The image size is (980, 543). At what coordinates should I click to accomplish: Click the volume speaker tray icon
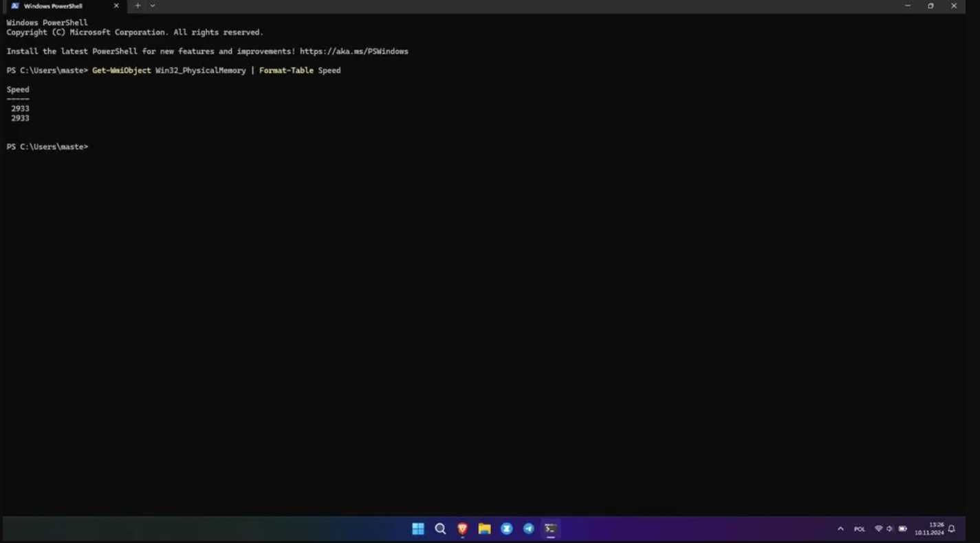890,529
